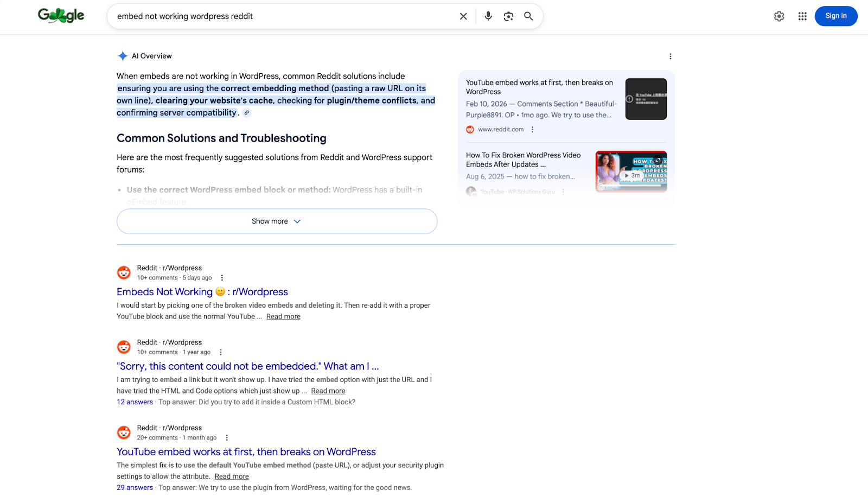Image resolution: width=868 pixels, height=496 pixels.
Task: Click the Reddit favicon next to www.reddit.com
Action: [x=469, y=129]
